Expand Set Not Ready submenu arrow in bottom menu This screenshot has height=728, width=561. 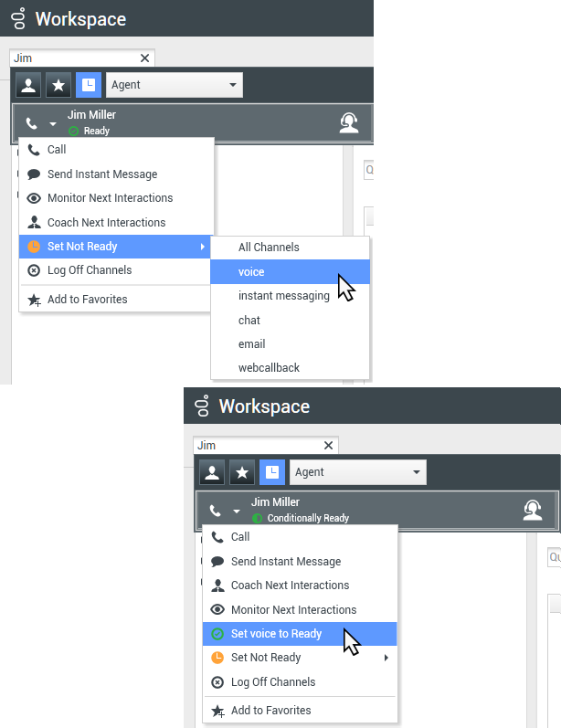pos(386,658)
